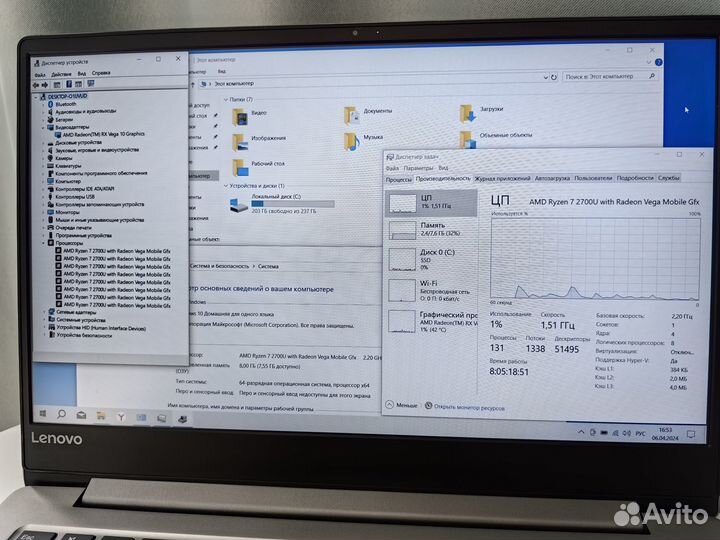Select the Bluetooth category in Device Manager

tap(65, 104)
